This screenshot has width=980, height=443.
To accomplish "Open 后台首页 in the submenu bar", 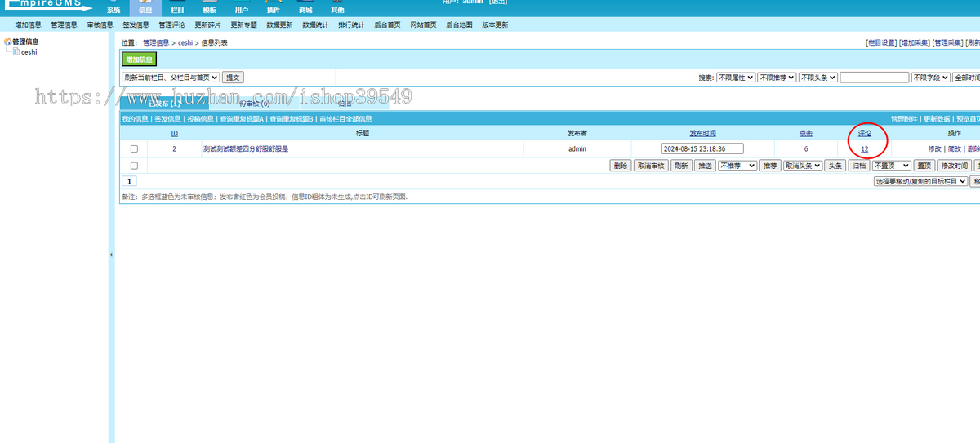I will pos(387,25).
